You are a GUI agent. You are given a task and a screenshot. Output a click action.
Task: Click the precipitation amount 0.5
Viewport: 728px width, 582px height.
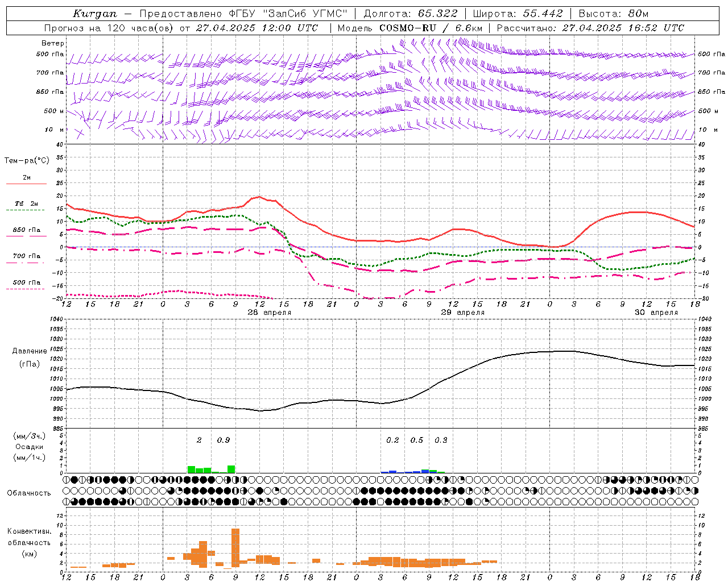417,440
